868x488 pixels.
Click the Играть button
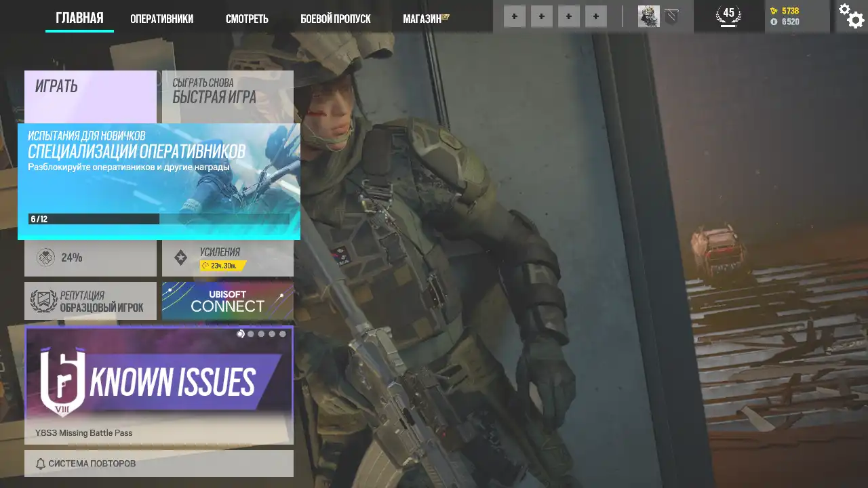pyautogui.click(x=90, y=96)
